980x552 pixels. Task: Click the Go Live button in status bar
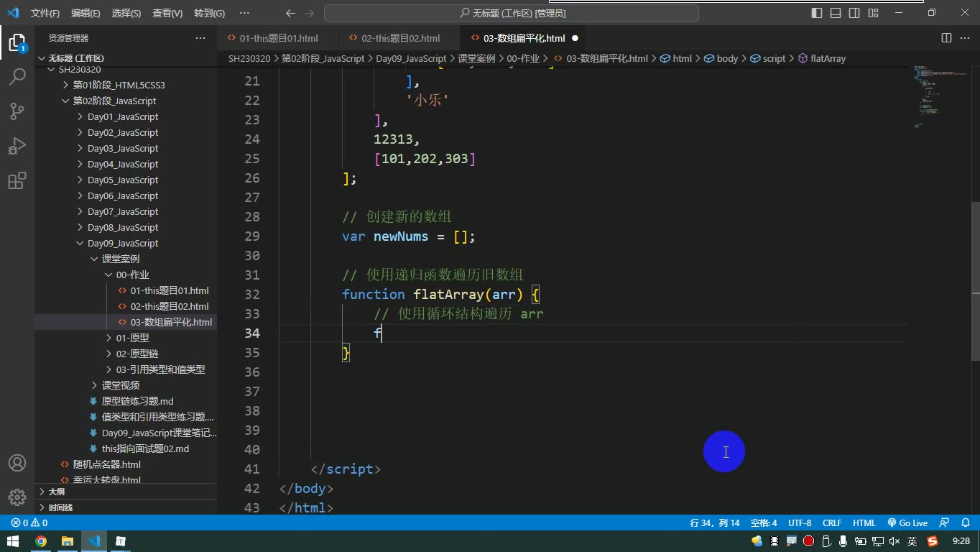coord(907,523)
